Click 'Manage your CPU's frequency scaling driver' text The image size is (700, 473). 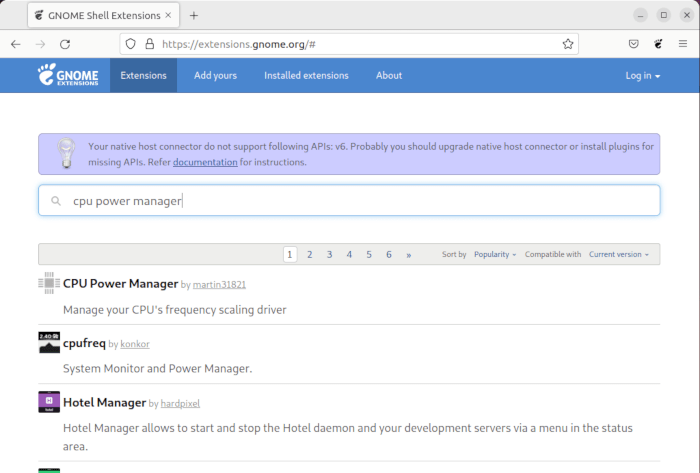click(175, 310)
